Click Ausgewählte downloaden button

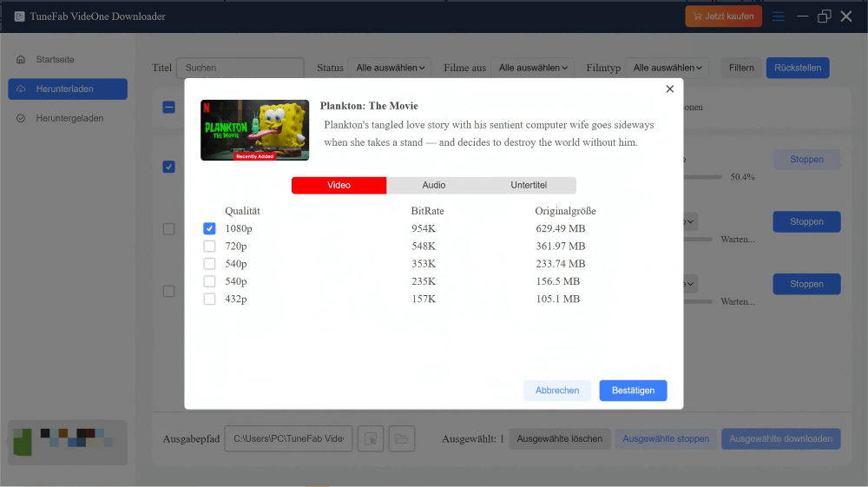coord(780,439)
